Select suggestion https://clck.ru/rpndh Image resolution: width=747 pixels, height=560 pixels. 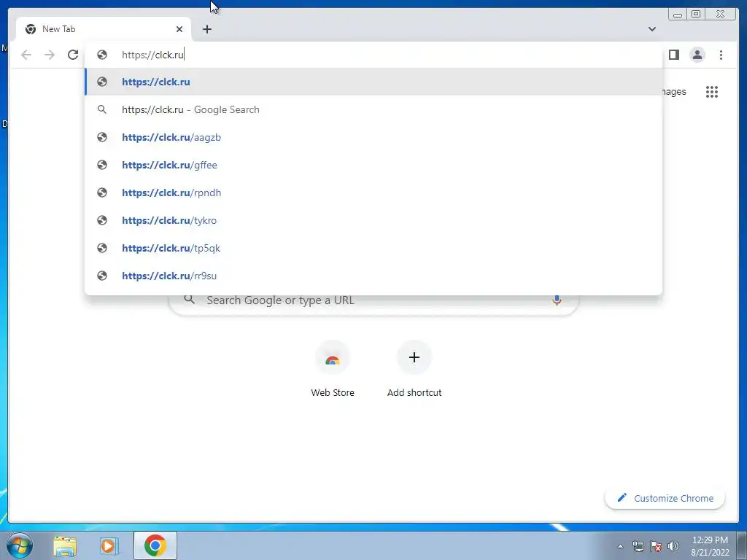tap(373, 192)
